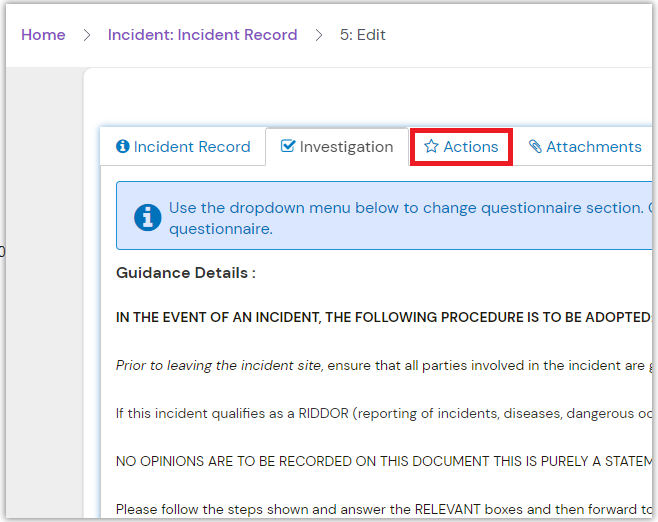Click the star icon beside Actions
The height and width of the screenshot is (522, 658).
point(431,147)
